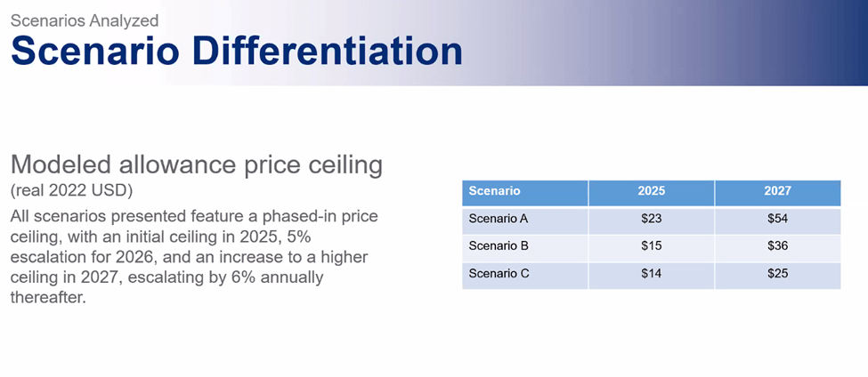Click the "Scenario Differentiation" slide title
This screenshot has height=377, width=868.
pyautogui.click(x=236, y=51)
